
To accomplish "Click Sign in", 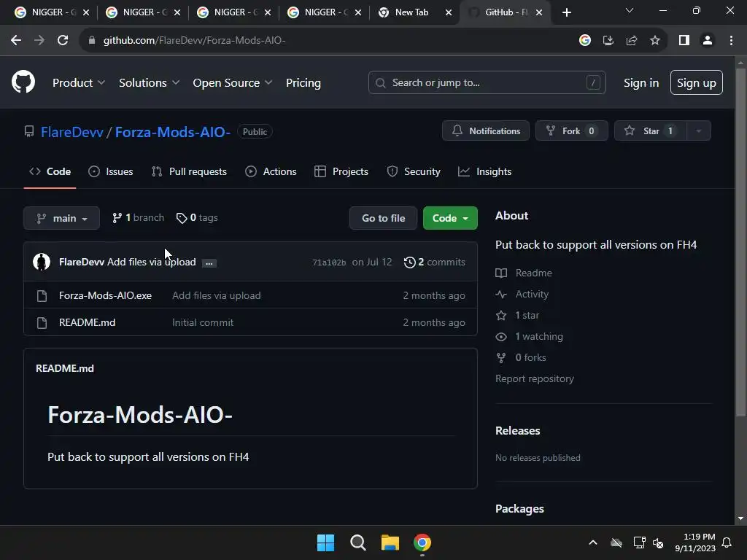I will pyautogui.click(x=641, y=83).
